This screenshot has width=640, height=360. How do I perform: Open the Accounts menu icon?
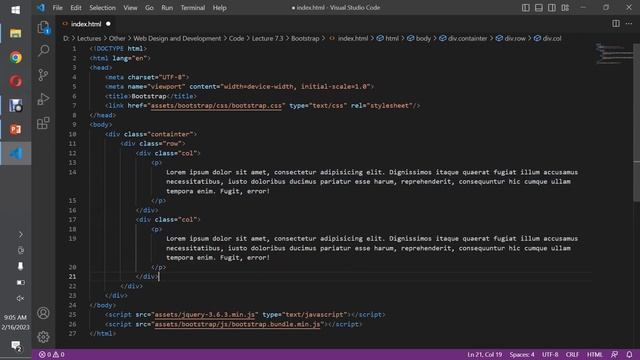[x=43, y=313]
